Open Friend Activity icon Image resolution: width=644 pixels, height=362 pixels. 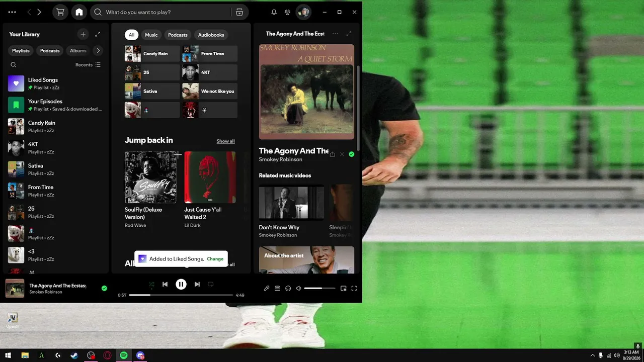(x=287, y=12)
